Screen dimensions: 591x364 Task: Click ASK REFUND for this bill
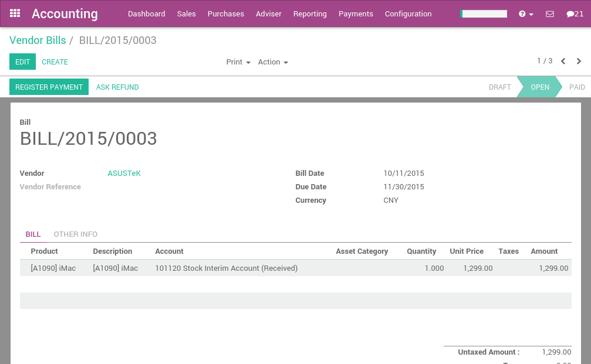pyautogui.click(x=117, y=87)
